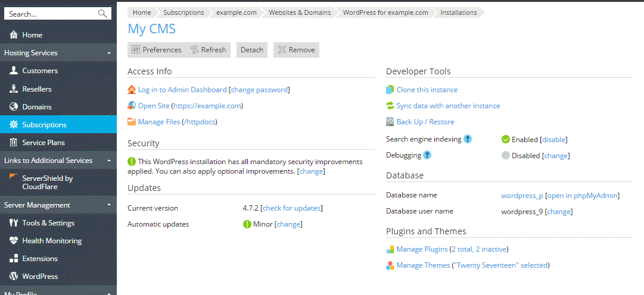This screenshot has width=644, height=295.
Task: Change the Debugging disabled setting
Action: (x=556, y=156)
